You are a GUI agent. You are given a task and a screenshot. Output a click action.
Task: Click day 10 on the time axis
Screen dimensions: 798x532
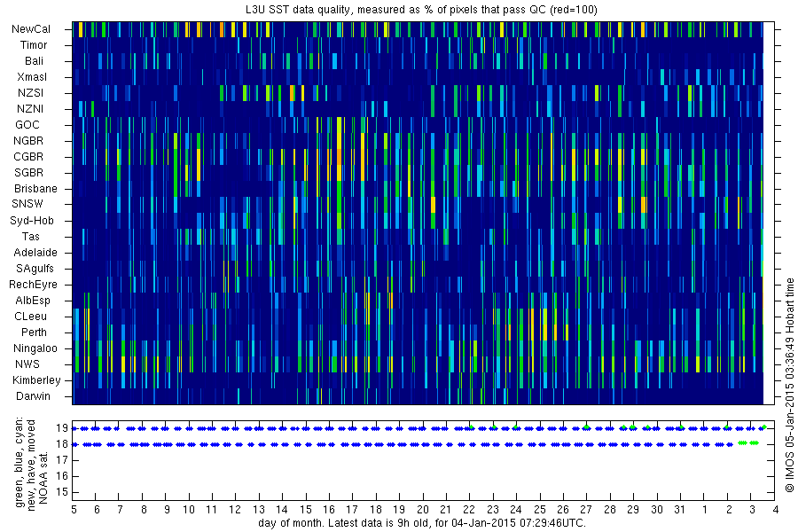click(x=188, y=509)
